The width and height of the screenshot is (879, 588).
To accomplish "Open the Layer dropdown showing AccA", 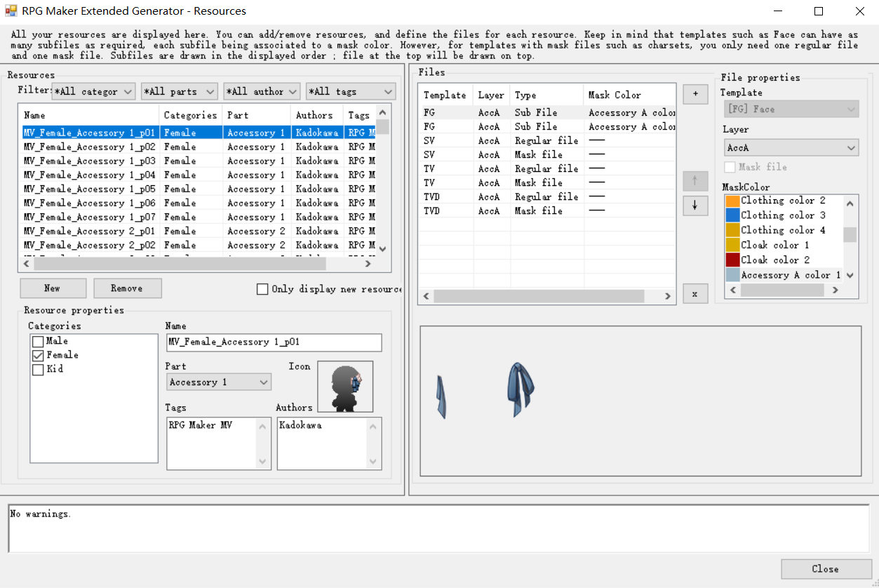I will 791,147.
